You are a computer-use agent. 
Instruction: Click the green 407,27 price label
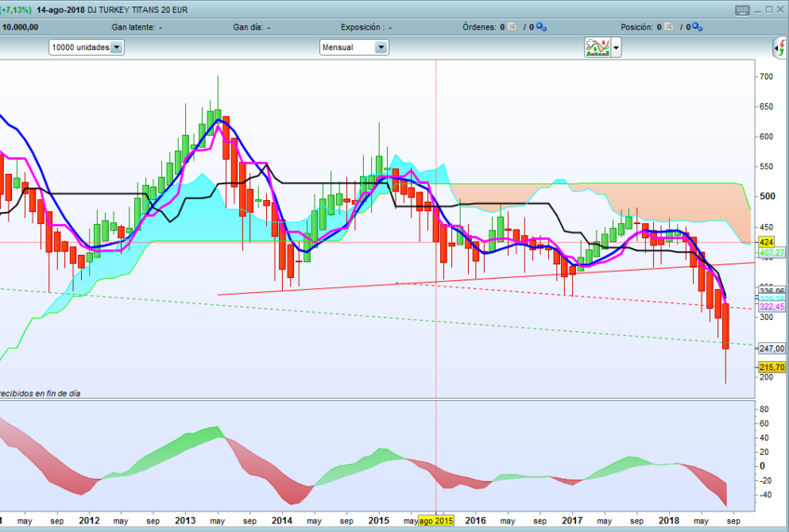(772, 252)
